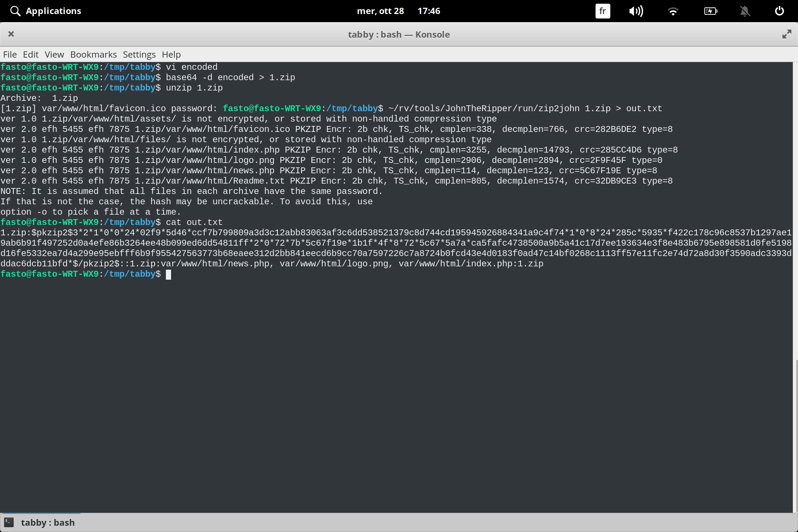798x532 pixels.
Task: Click the battery charging indicator icon
Action: coord(710,11)
